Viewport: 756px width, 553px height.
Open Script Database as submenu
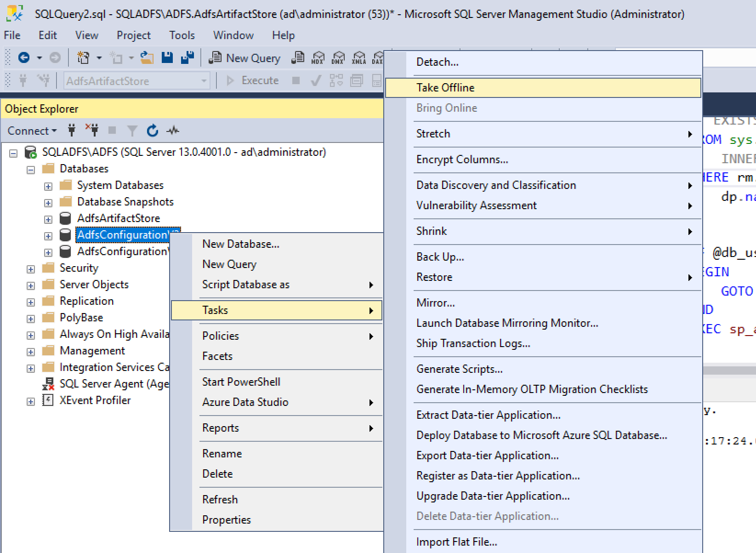(x=277, y=285)
